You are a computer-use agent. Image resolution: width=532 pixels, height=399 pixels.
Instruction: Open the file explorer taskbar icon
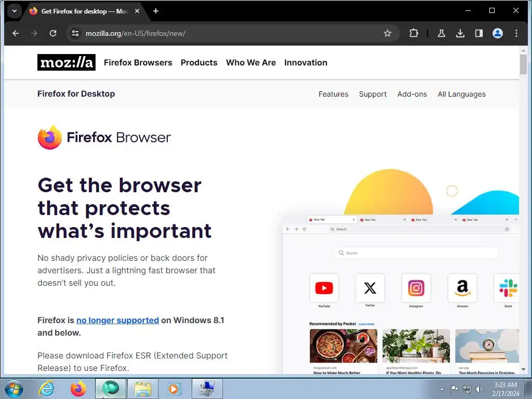[x=143, y=389]
